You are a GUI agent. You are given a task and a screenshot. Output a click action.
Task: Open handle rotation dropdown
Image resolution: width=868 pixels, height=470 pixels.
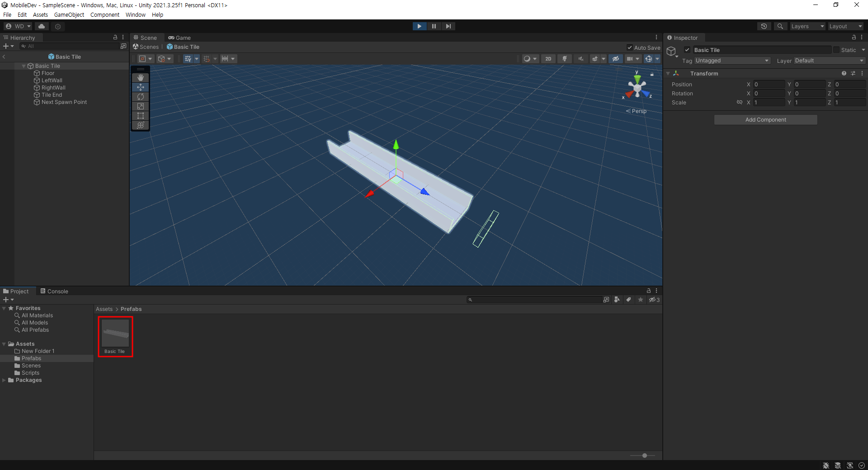pyautogui.click(x=165, y=59)
